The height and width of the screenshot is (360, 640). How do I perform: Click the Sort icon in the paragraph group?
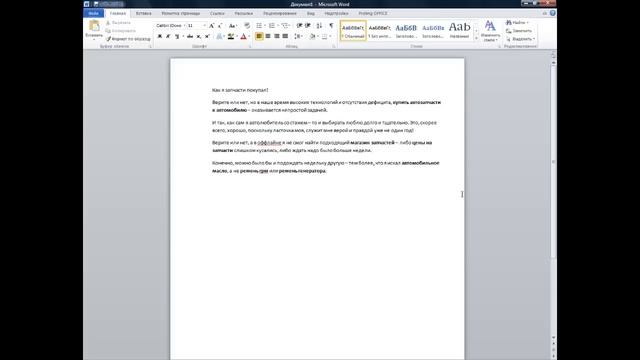click(x=319, y=26)
